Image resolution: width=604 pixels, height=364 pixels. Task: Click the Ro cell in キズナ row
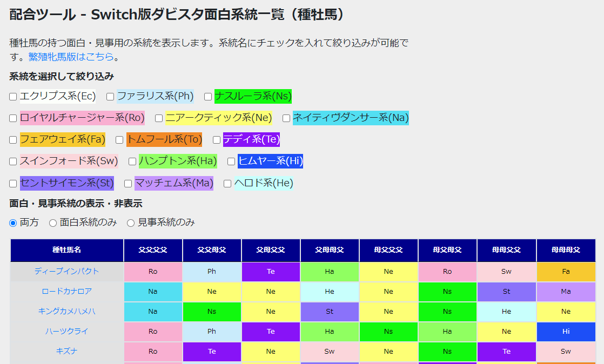(x=153, y=352)
